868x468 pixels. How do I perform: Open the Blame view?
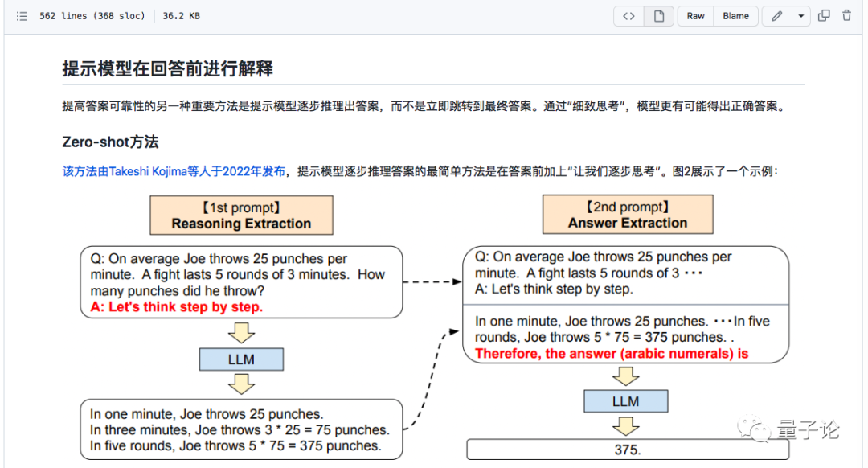point(735,16)
